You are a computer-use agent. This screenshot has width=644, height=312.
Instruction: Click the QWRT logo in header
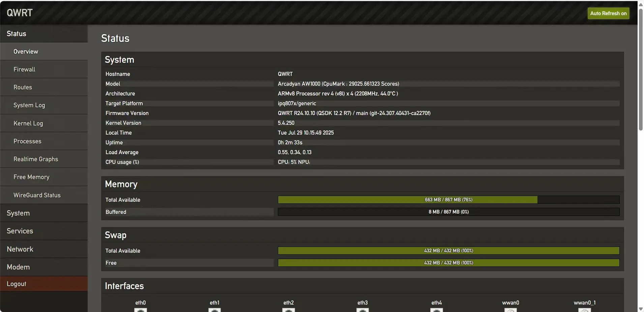(20, 13)
